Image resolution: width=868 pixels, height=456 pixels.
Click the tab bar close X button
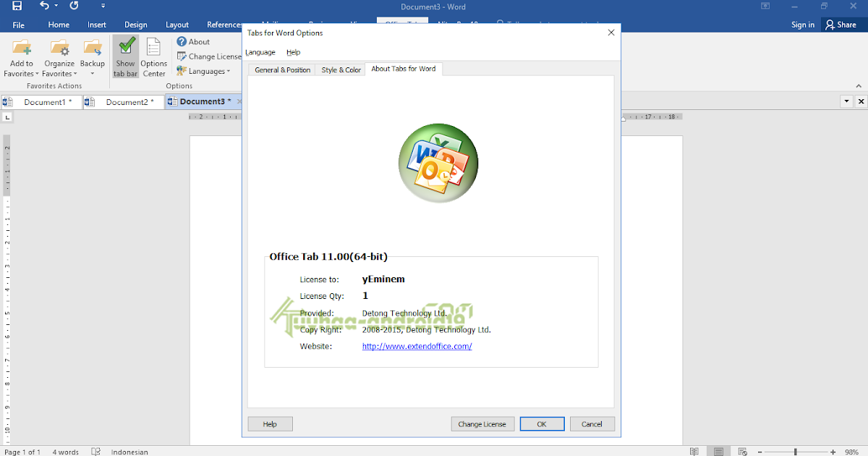pos(860,101)
